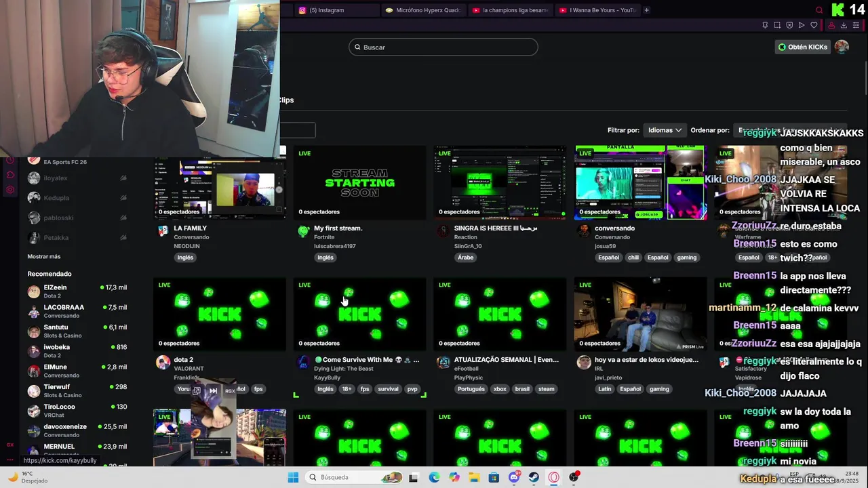Click the Português tag under eFootball stream
The image size is (868, 488).
[x=471, y=389]
